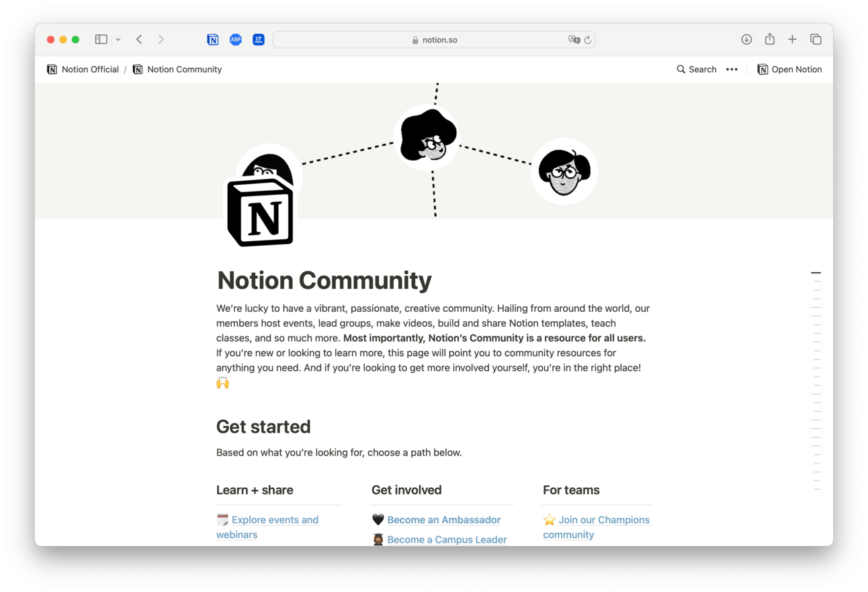Go back with the back arrow
Image resolution: width=868 pixels, height=592 pixels.
tap(139, 40)
